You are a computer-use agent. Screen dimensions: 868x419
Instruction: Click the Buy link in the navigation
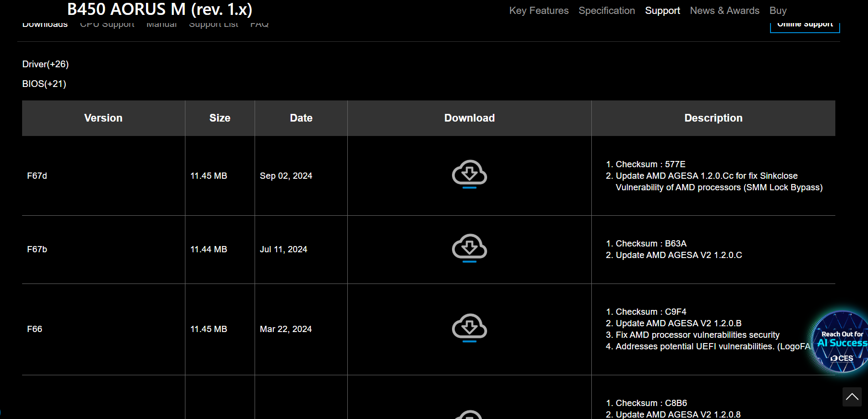tap(778, 11)
